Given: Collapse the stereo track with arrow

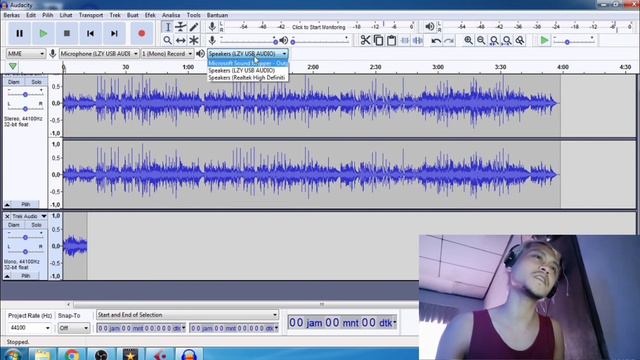Looking at the screenshot, I should tap(7, 204).
